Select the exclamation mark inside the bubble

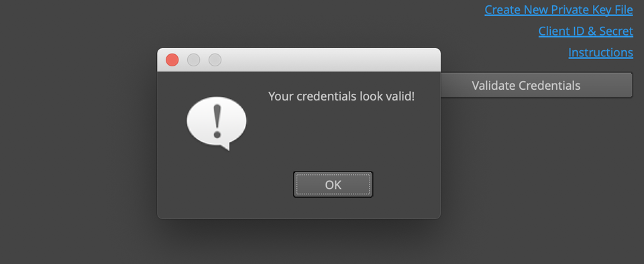(217, 121)
